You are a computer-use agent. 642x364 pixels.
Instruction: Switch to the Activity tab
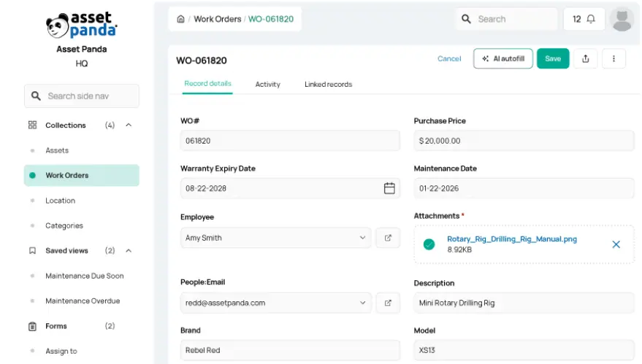point(267,85)
